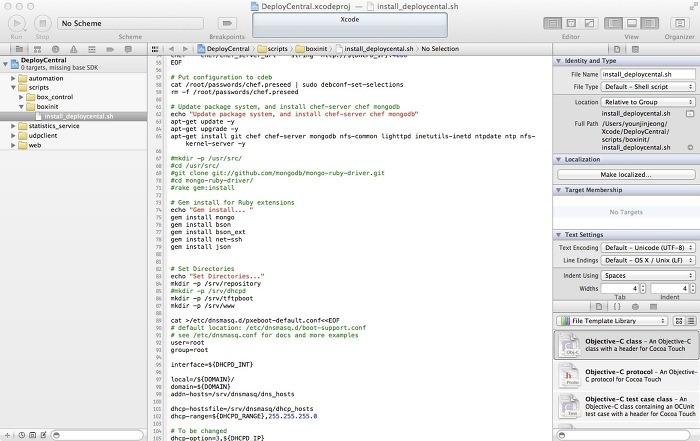
Task: Click install_deploycental.sh in the jump bar
Action: point(375,49)
